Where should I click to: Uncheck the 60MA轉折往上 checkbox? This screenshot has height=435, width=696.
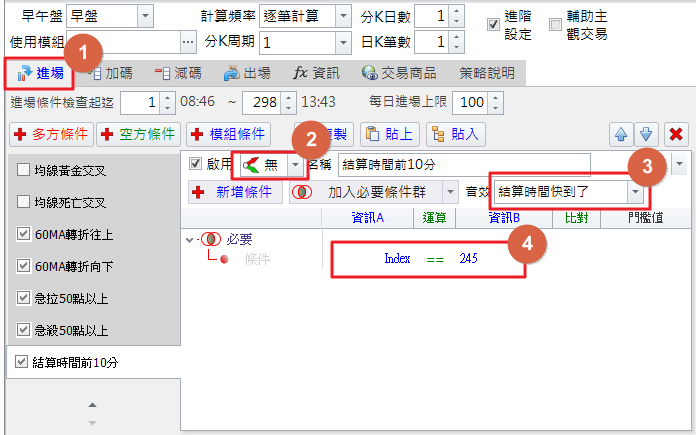(23, 233)
